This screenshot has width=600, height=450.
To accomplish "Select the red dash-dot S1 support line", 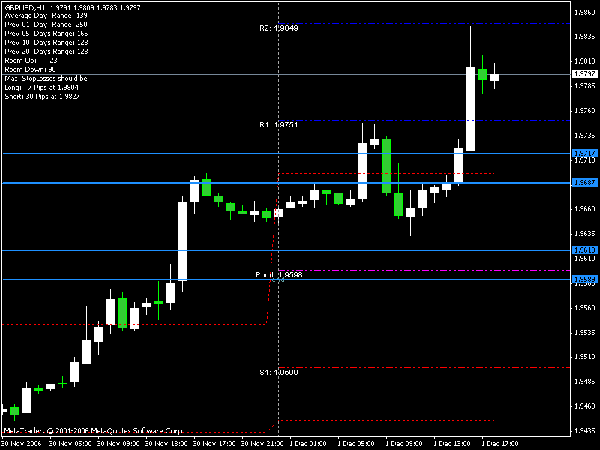I will click(424, 367).
